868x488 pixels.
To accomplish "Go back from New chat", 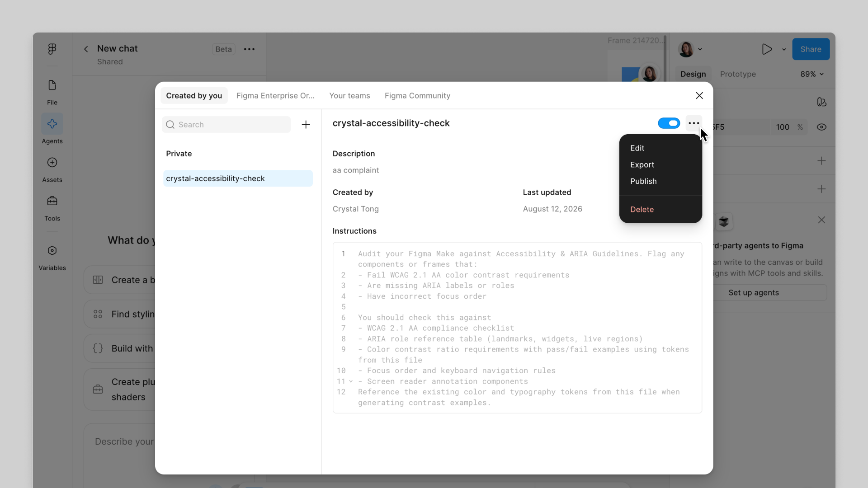I will point(86,49).
